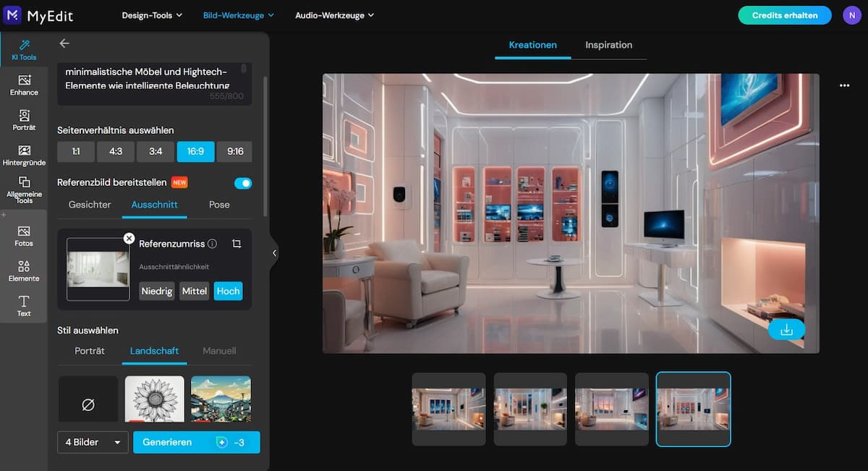The image size is (868, 471).
Task: Open the Text tool
Action: click(24, 305)
